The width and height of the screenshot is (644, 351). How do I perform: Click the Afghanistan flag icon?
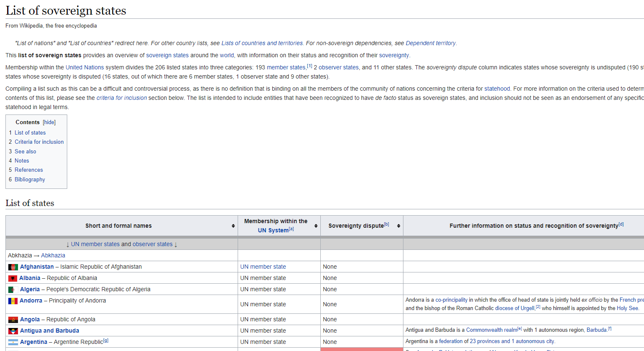(x=13, y=267)
